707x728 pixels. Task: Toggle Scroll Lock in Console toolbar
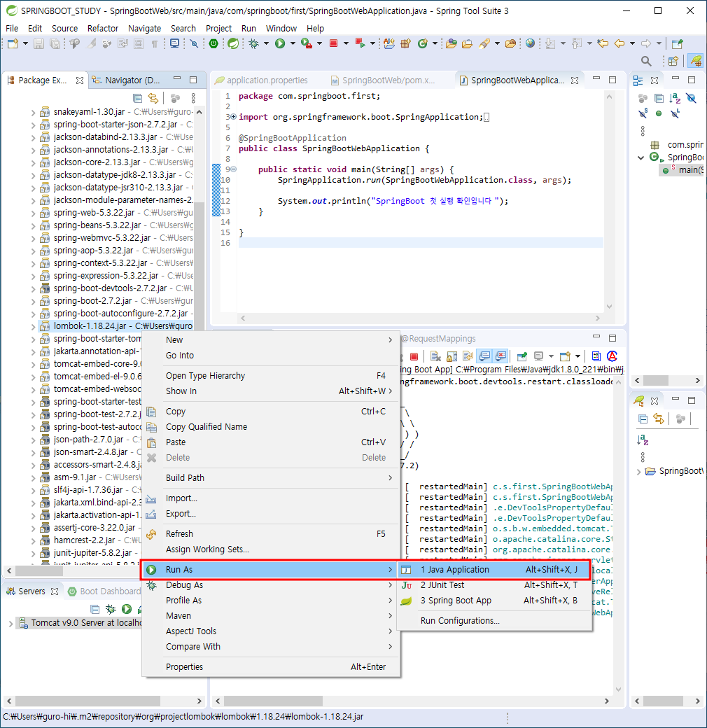click(x=451, y=356)
